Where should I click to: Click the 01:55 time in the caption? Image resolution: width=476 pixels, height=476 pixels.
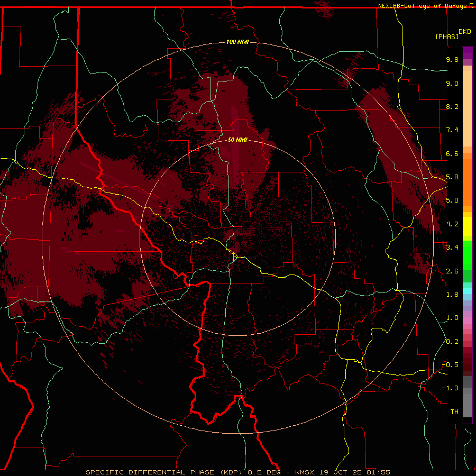pyautogui.click(x=378, y=472)
